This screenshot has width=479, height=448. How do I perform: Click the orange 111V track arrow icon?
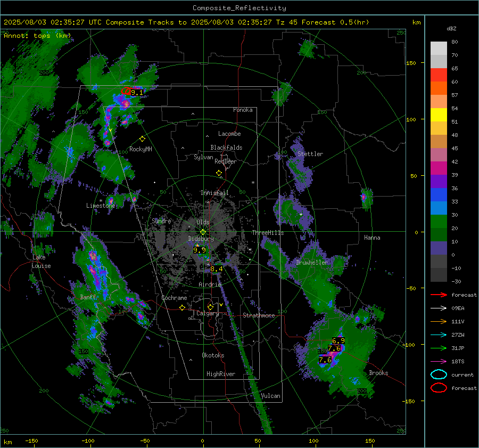[439, 321]
